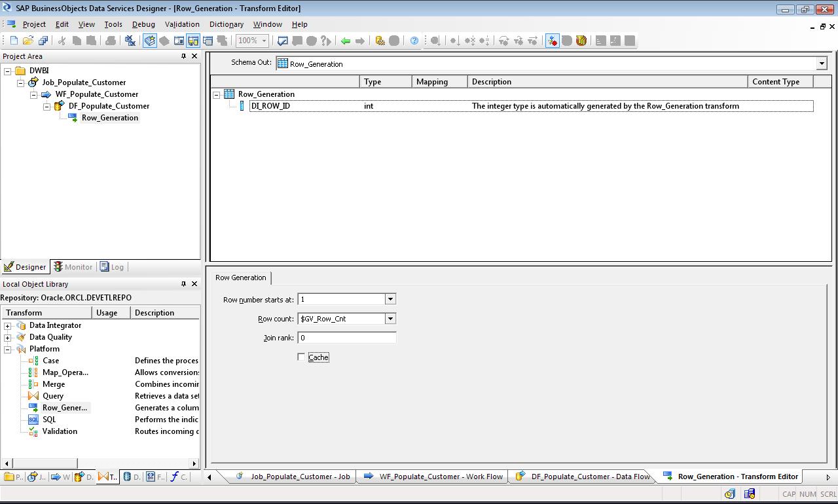Click the Save All toolbar icon
Image resolution: width=838 pixels, height=504 pixels.
point(43,41)
